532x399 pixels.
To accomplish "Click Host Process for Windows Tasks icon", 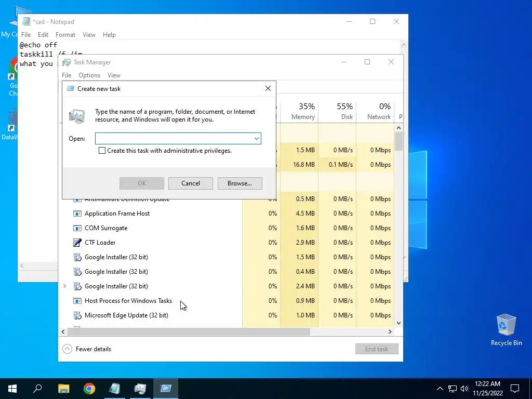I will tap(77, 301).
